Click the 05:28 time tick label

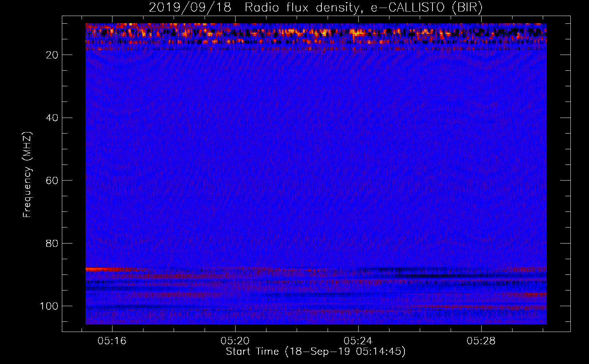point(481,341)
